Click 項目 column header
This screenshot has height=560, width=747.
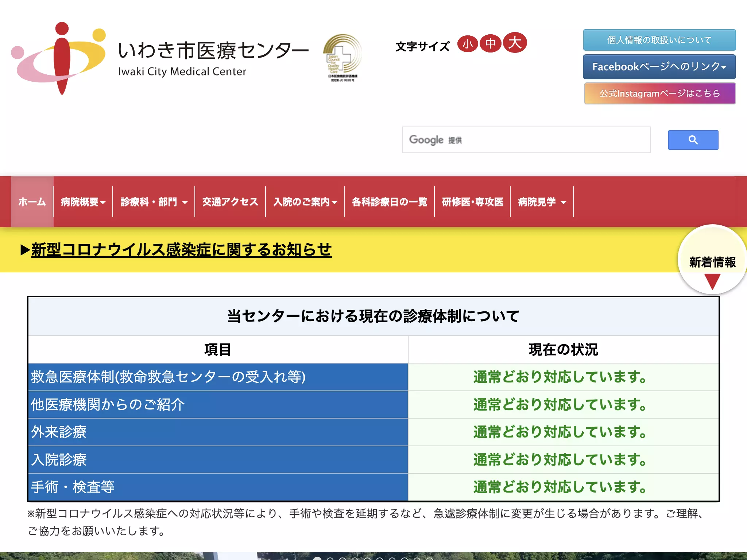click(x=218, y=350)
